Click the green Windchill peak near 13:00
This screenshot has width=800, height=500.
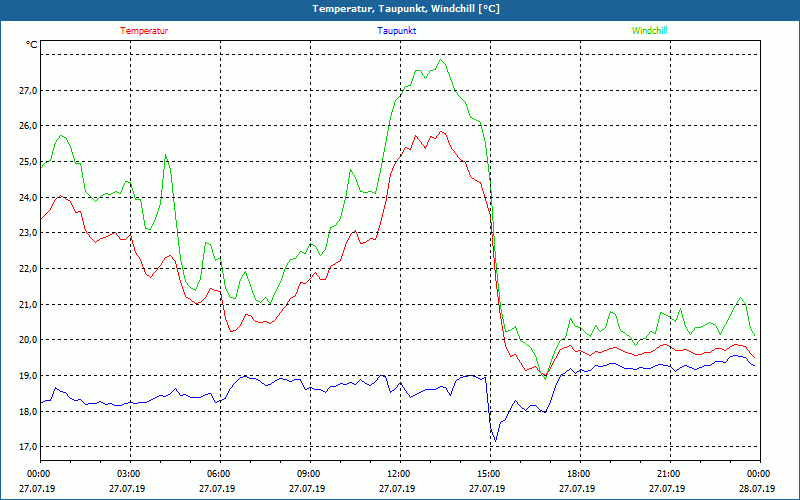point(441,60)
